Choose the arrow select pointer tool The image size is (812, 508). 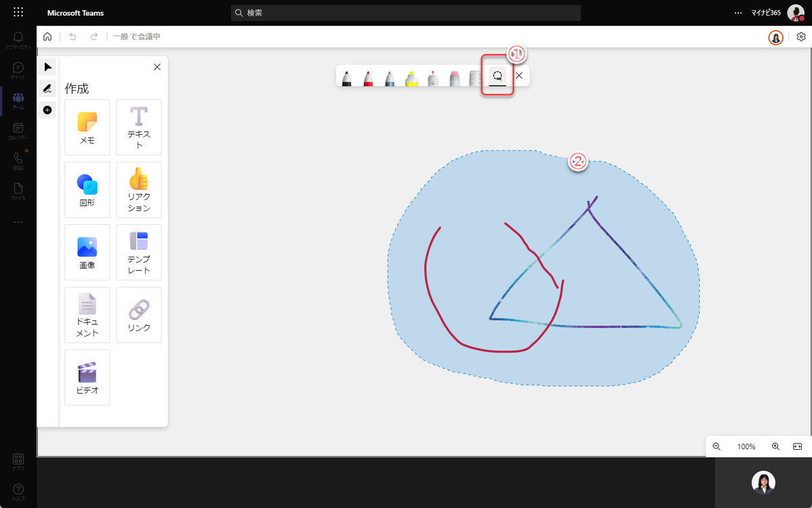[x=47, y=66]
